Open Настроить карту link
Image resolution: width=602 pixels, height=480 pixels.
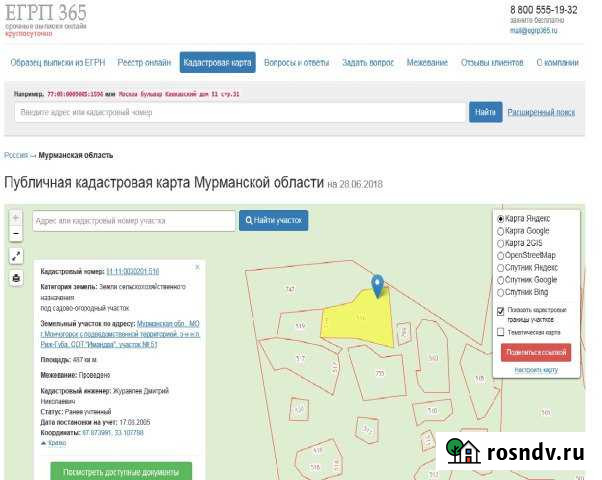pyautogui.click(x=536, y=370)
